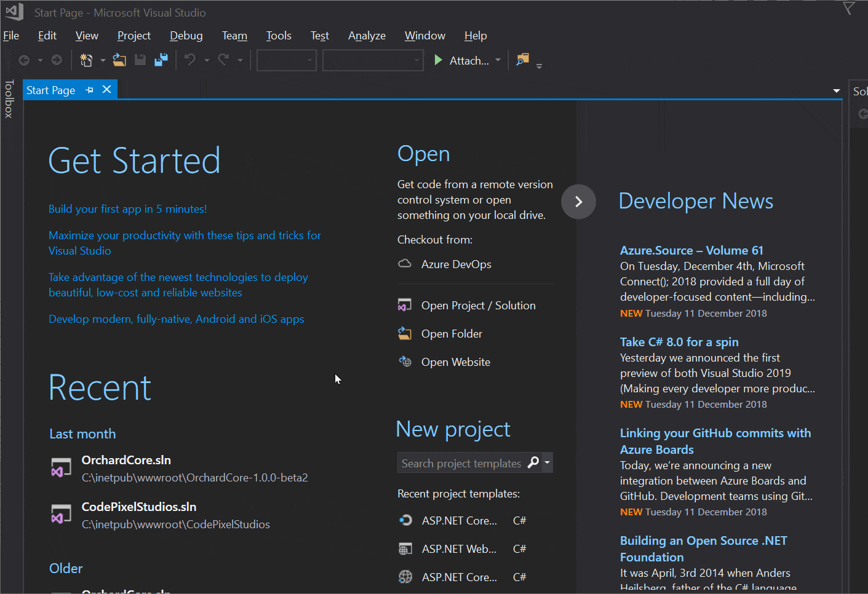Open the 'Take C# 8.0 for a spin' article
This screenshot has width=868, height=594.
[x=679, y=341]
